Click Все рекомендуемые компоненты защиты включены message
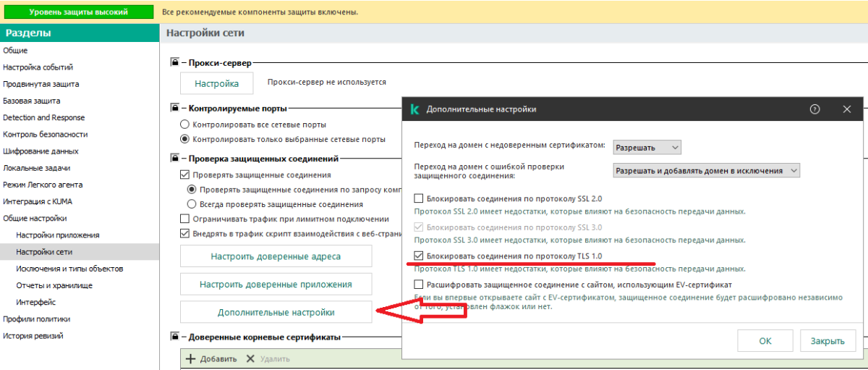The width and height of the screenshot is (868, 370). click(x=260, y=12)
